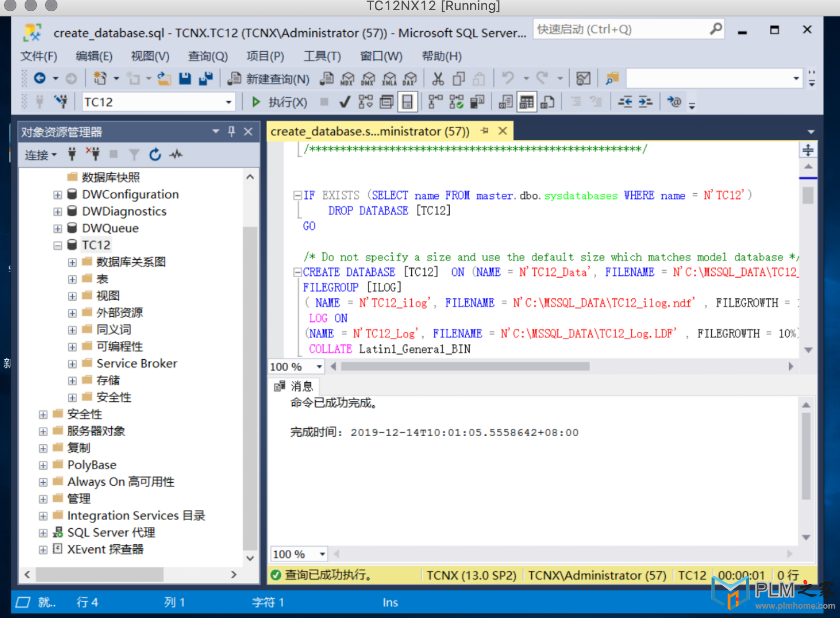Click the Filter funnel icon in Object Explorer
The height and width of the screenshot is (618, 840).
point(134,154)
